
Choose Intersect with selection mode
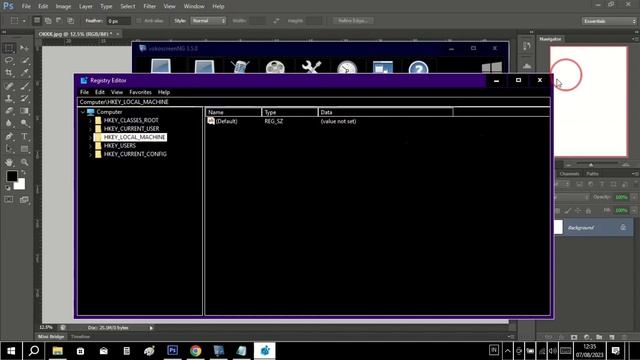70,20
